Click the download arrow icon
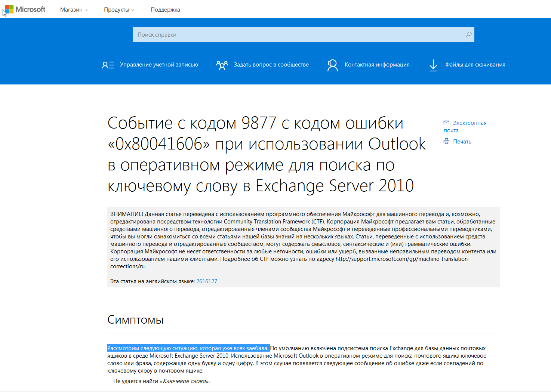Viewport: 551px width, 392px height. 433,65
